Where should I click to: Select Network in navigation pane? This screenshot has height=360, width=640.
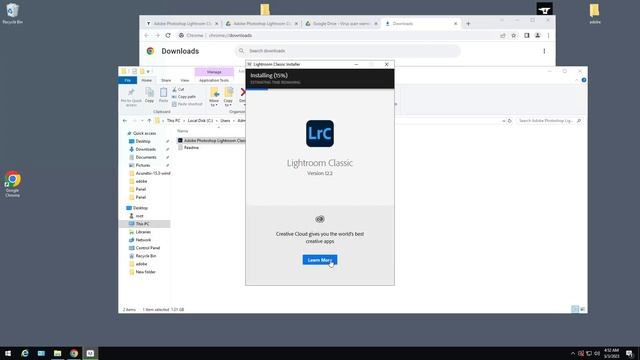143,240
